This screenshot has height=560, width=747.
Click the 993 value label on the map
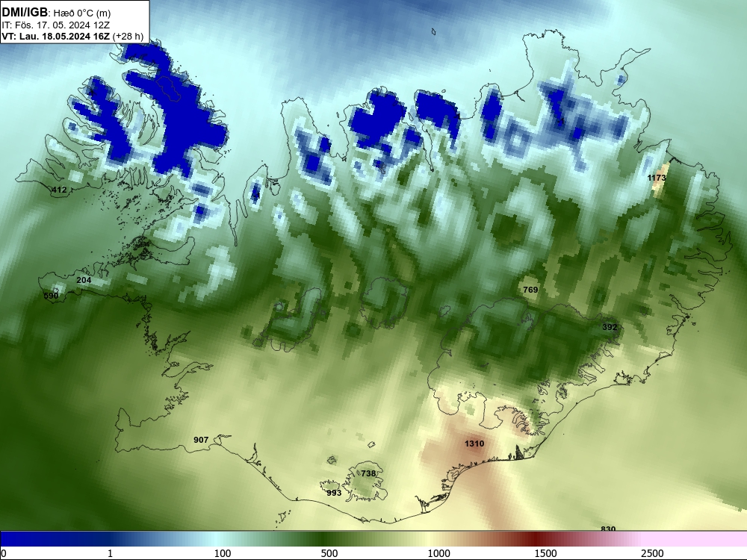click(x=334, y=493)
